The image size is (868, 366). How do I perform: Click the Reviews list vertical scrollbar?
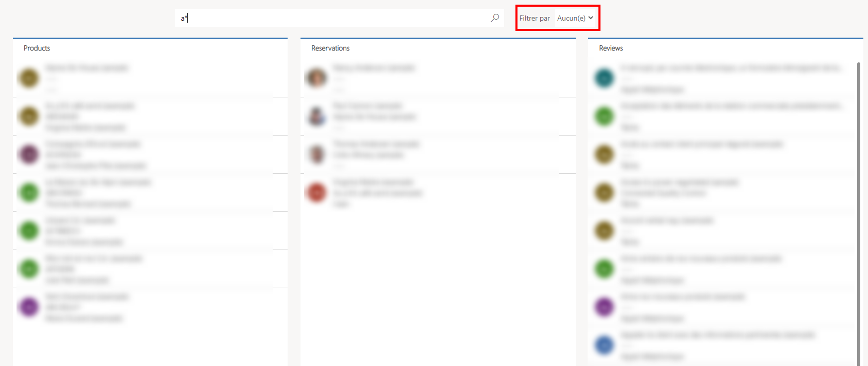859,214
